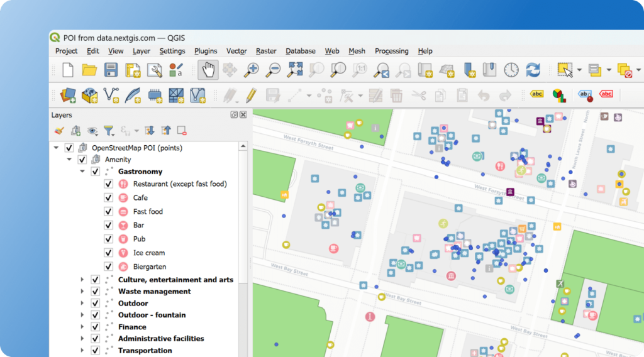Toggle the Fast food category checkbox
This screenshot has height=357, width=644.
[108, 212]
